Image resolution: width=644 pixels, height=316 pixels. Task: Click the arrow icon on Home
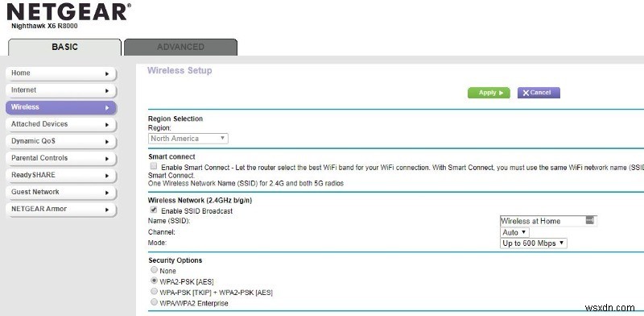[107, 73]
